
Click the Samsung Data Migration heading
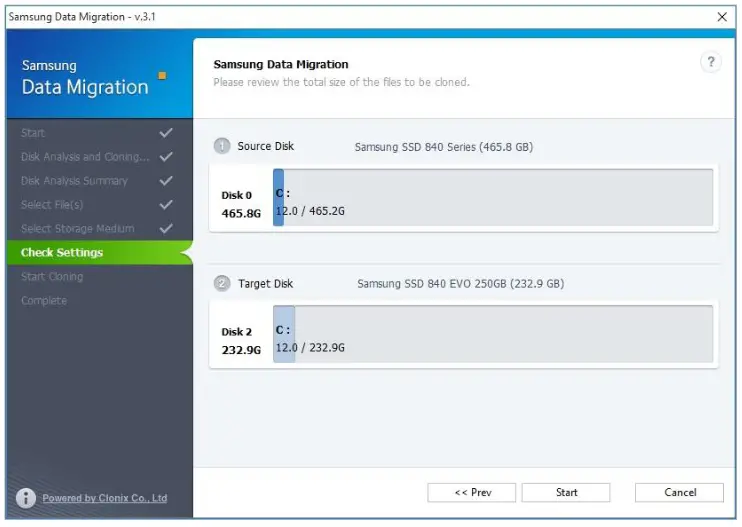point(281,64)
